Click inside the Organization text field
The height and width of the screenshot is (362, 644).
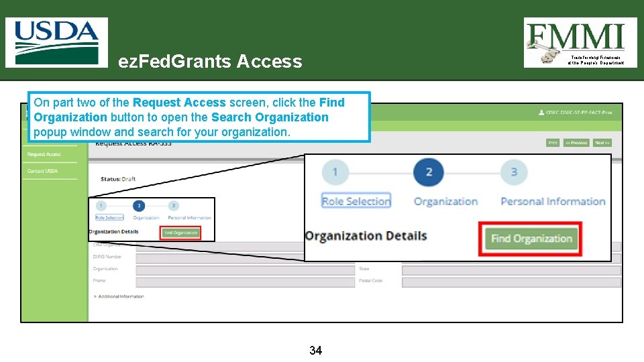click(x=246, y=270)
